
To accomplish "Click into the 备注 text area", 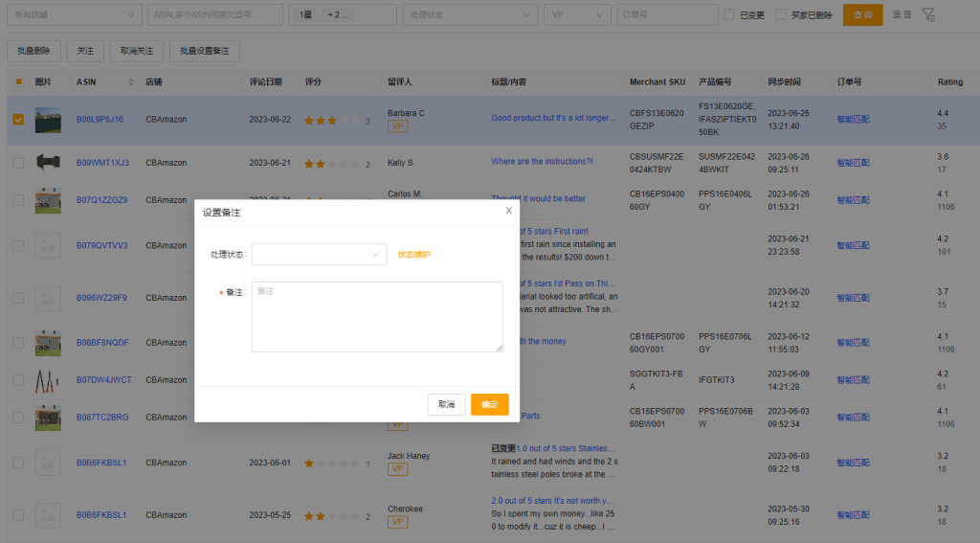I will pos(377,316).
